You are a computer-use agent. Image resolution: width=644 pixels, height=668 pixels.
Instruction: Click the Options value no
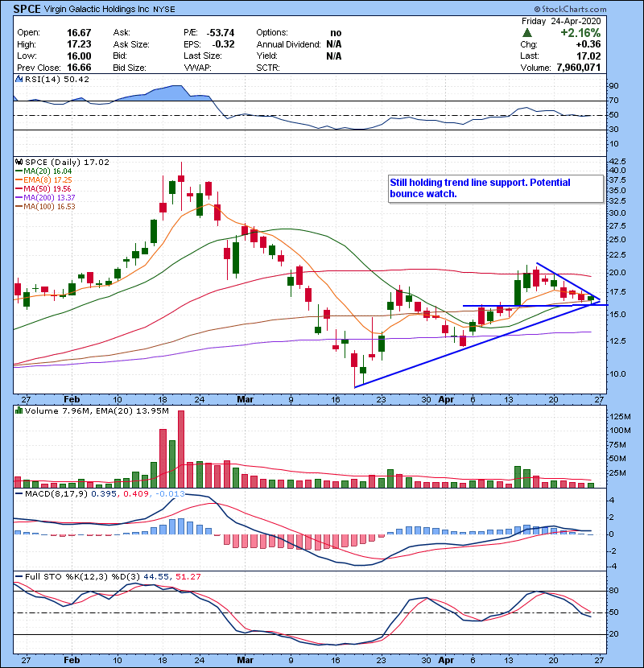336,33
